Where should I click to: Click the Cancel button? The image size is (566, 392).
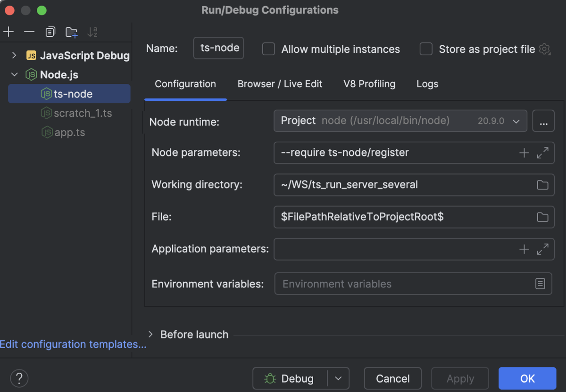pyautogui.click(x=392, y=378)
